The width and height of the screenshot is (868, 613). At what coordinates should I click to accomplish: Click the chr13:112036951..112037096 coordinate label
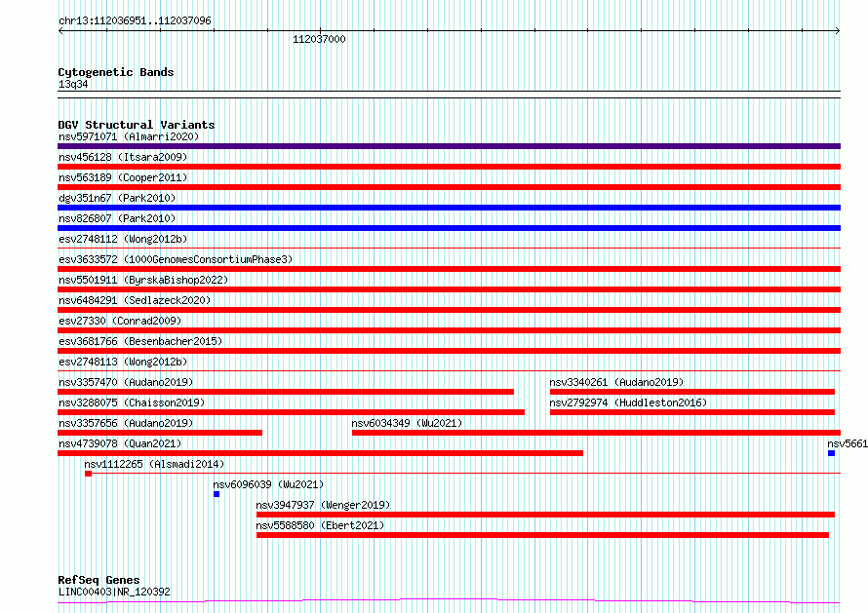[135, 20]
